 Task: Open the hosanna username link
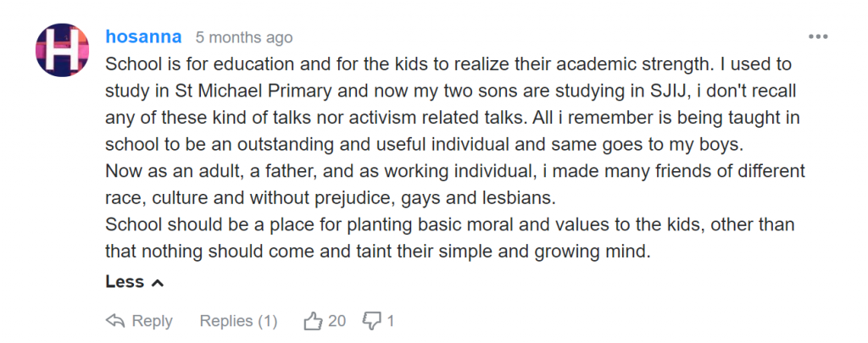(142, 37)
